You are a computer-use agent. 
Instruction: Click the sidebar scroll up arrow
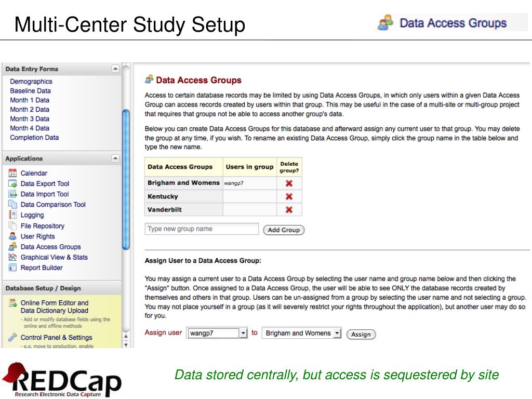(126, 336)
